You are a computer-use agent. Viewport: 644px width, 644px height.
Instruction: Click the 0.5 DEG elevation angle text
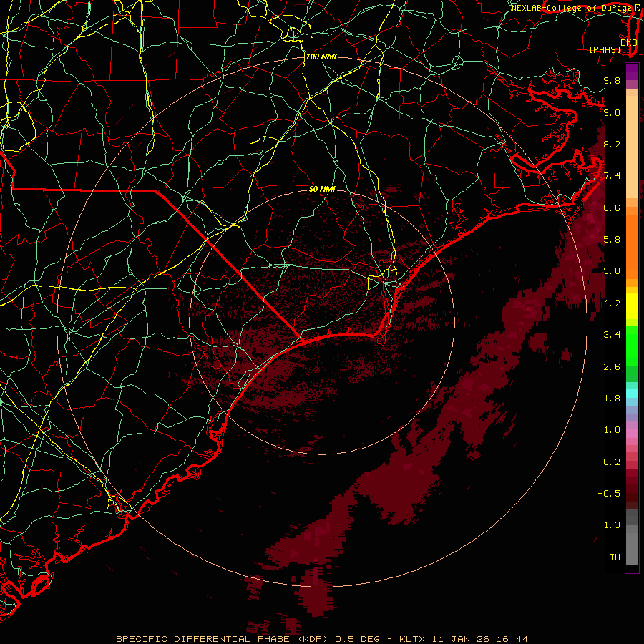click(359, 639)
